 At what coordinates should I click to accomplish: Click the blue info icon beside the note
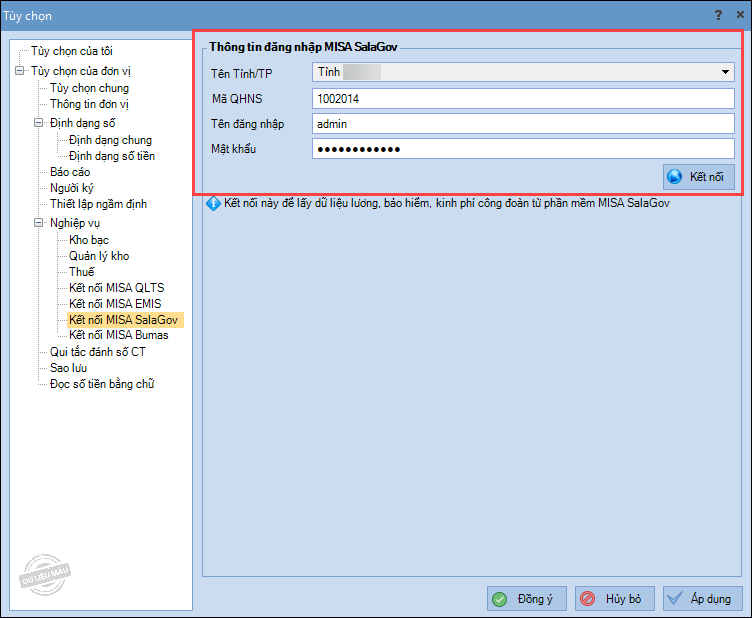[213, 203]
